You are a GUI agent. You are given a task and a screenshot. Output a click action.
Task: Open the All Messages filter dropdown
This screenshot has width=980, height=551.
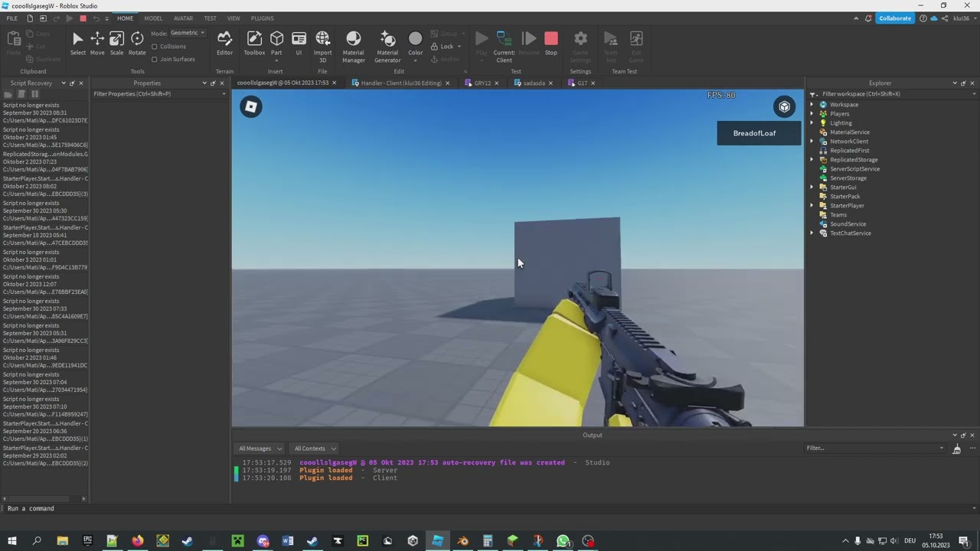pos(260,448)
